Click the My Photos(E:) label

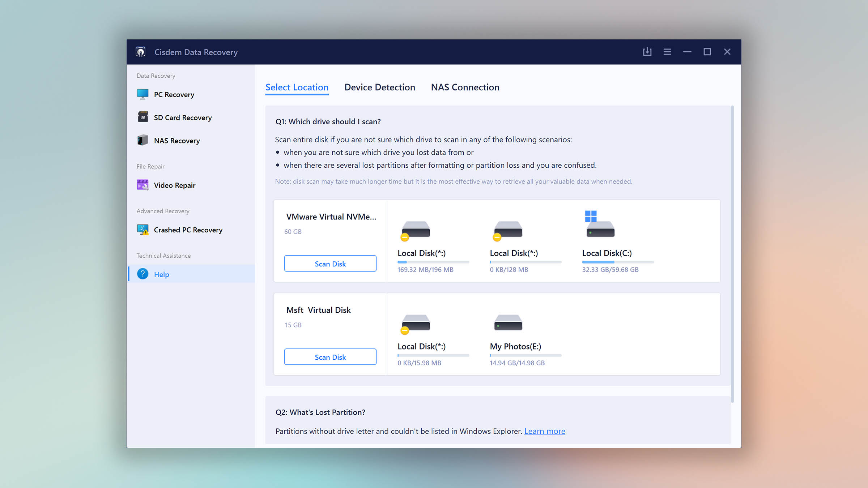[515, 346]
